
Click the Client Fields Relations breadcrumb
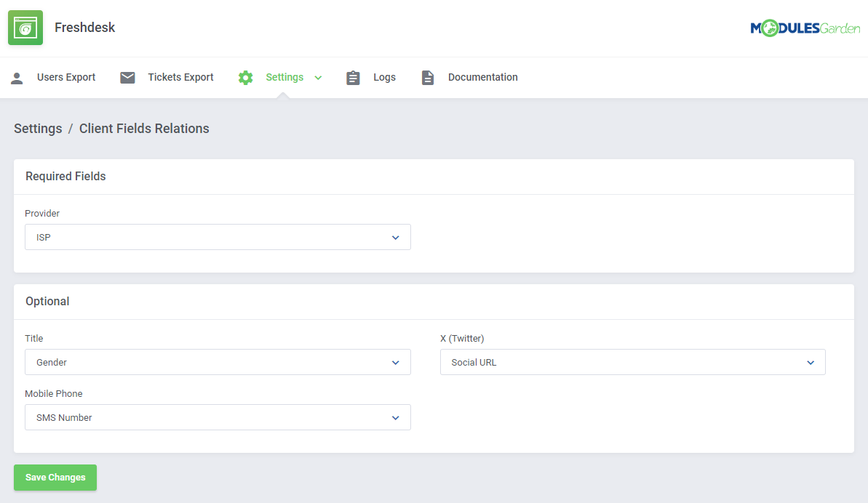click(x=143, y=129)
